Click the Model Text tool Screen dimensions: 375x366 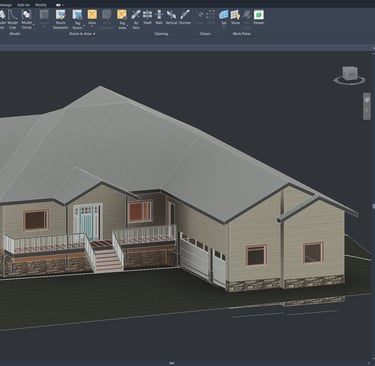coord(2,19)
